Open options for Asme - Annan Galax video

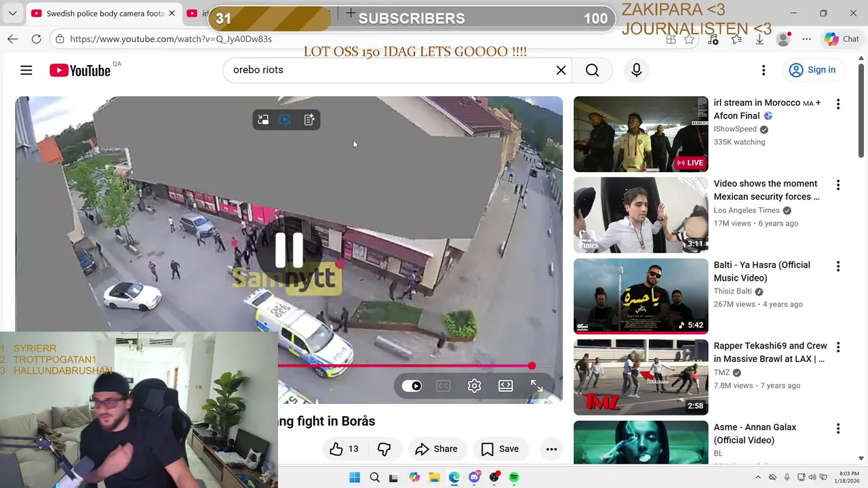(x=838, y=428)
